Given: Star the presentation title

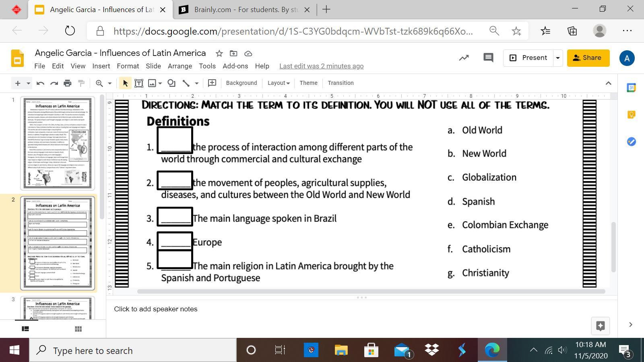Looking at the screenshot, I should point(219,53).
